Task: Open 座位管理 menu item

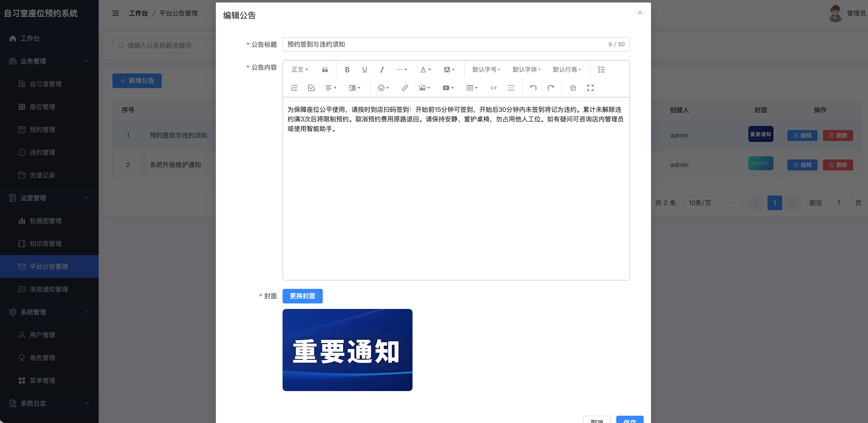Action: tap(49, 107)
